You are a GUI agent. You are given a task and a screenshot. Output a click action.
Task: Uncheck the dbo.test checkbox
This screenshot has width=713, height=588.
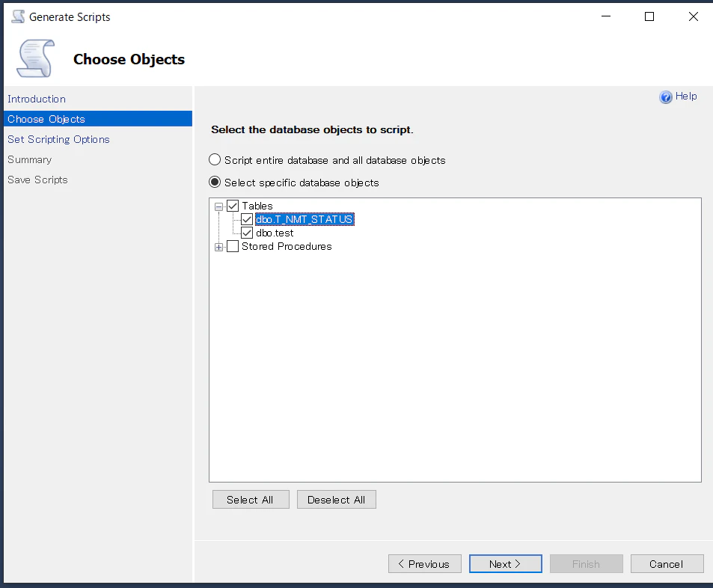coord(247,233)
